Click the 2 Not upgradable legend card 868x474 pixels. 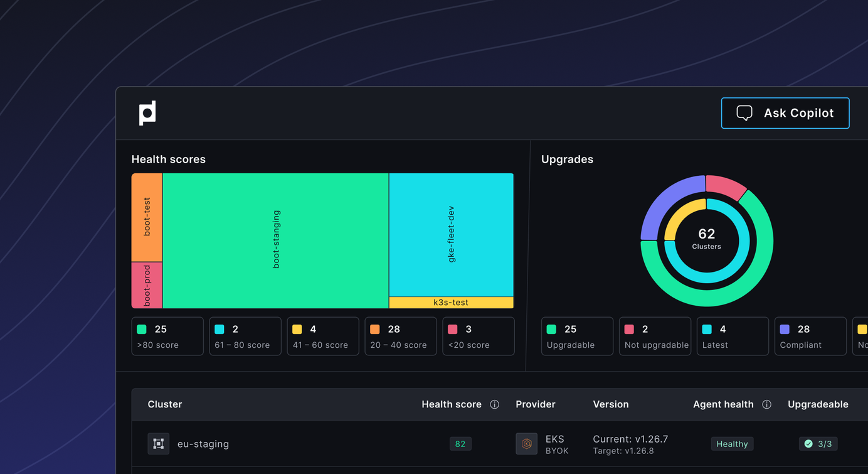pyautogui.click(x=655, y=337)
